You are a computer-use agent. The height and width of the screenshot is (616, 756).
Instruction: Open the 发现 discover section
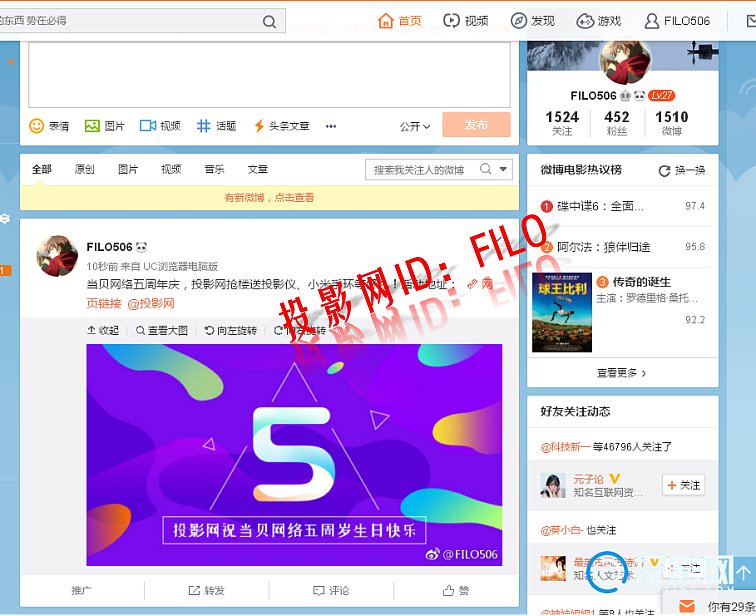pos(532,21)
